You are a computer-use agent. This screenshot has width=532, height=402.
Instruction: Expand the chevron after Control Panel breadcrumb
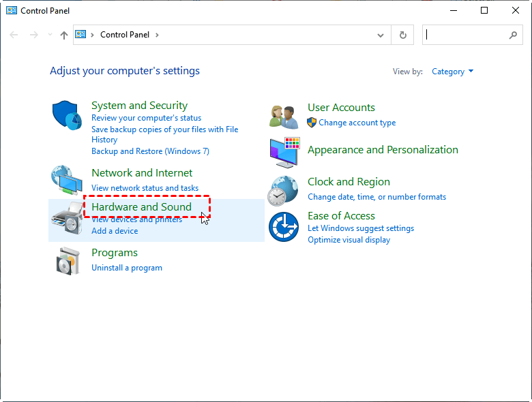tap(157, 35)
